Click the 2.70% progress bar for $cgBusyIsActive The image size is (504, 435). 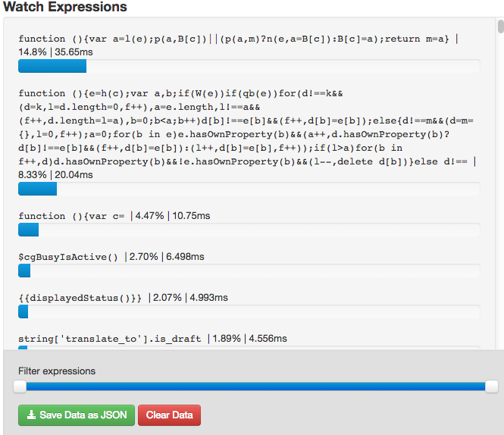[x=249, y=271]
